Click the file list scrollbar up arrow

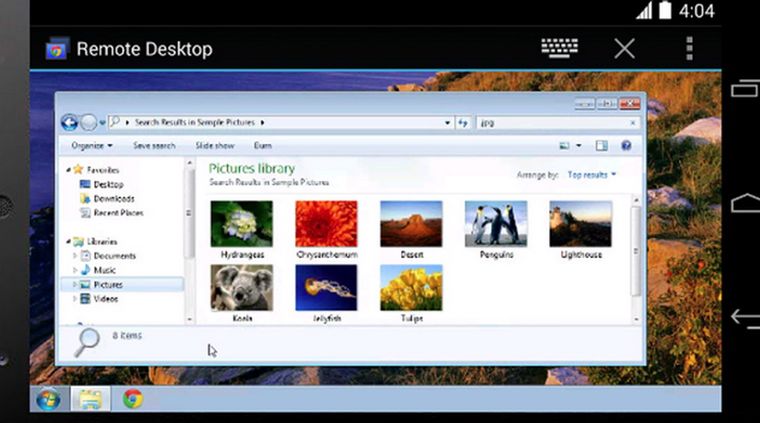[x=636, y=200]
